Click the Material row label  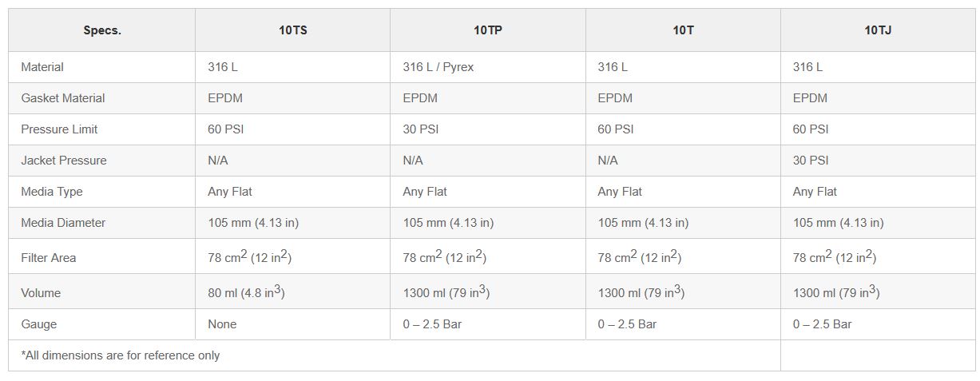[x=42, y=67]
